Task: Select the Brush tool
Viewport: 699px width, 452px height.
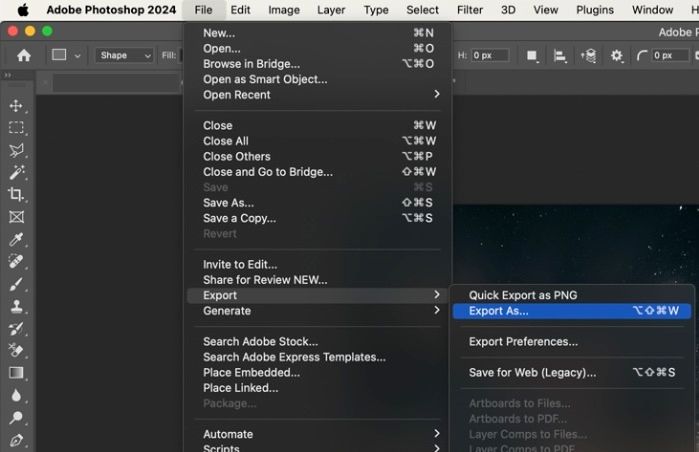Action: point(16,284)
